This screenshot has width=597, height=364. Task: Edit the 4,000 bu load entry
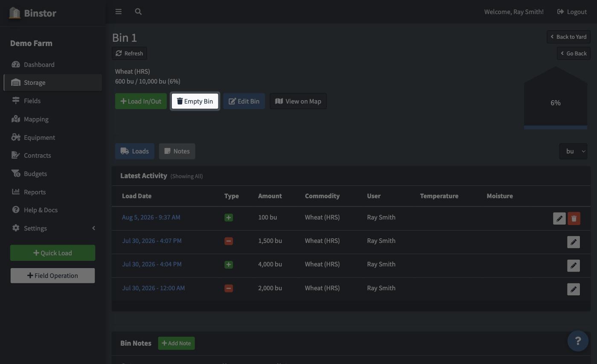coord(574,266)
